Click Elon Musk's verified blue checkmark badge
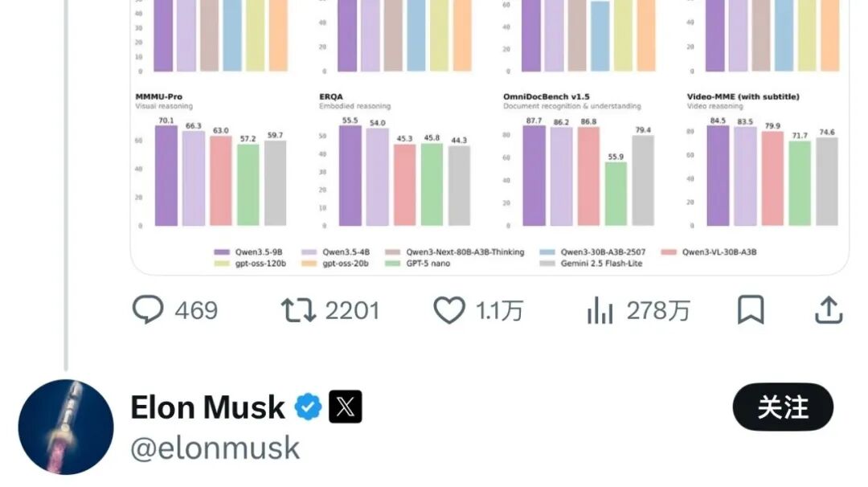 (309, 407)
